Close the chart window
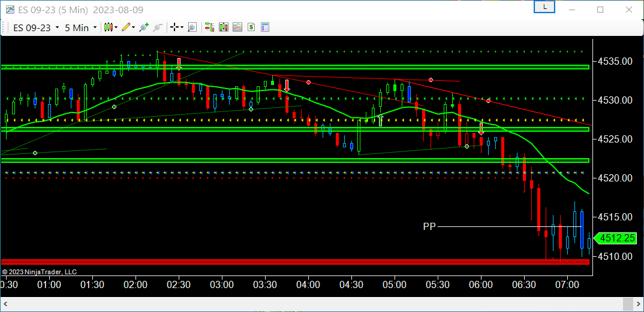The height and width of the screenshot is (312, 644). (629, 10)
